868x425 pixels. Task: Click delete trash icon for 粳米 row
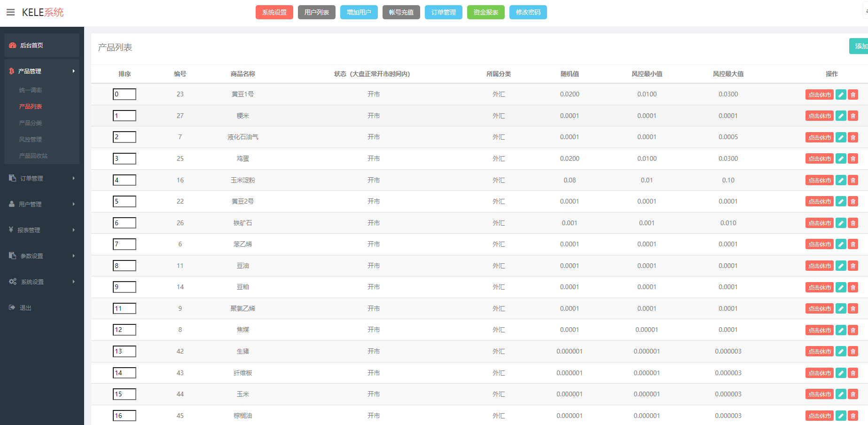[853, 116]
